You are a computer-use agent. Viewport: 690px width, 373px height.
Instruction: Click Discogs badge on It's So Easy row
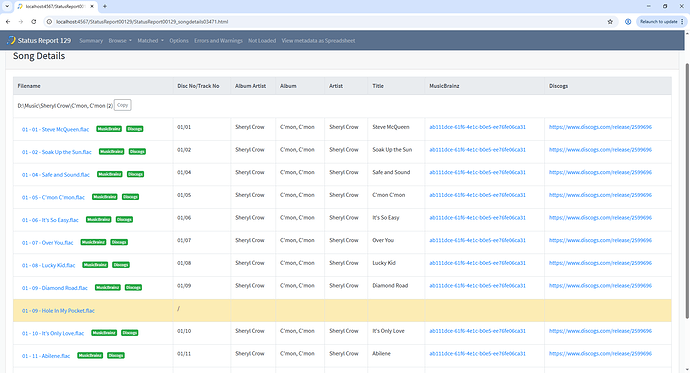[124, 219]
